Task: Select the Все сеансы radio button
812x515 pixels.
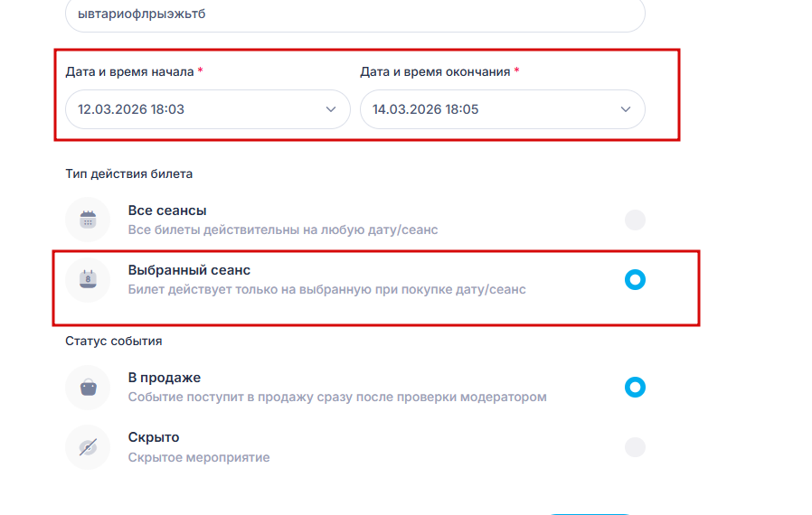Action: pos(636,220)
